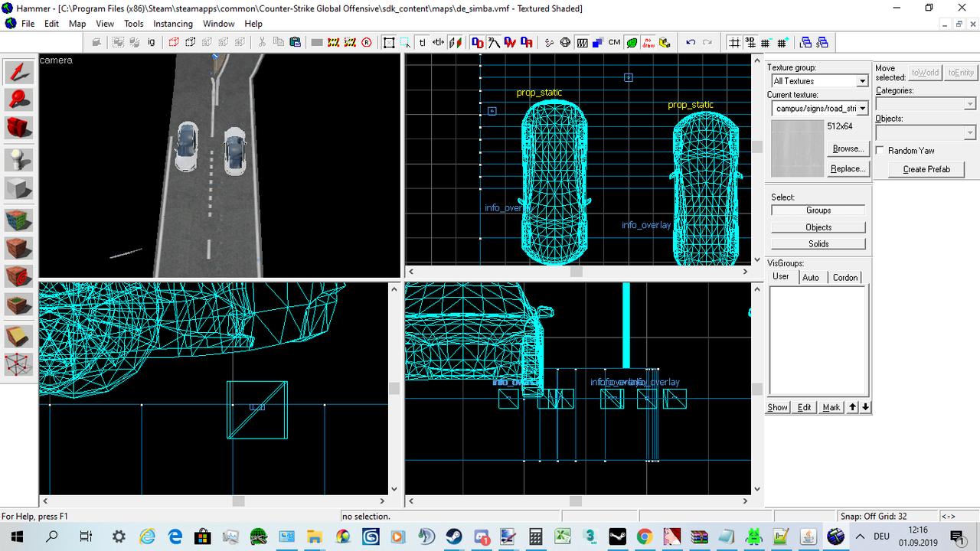The height and width of the screenshot is (551, 980).
Task: Click the Save Window State icon
Action: tap(822, 43)
